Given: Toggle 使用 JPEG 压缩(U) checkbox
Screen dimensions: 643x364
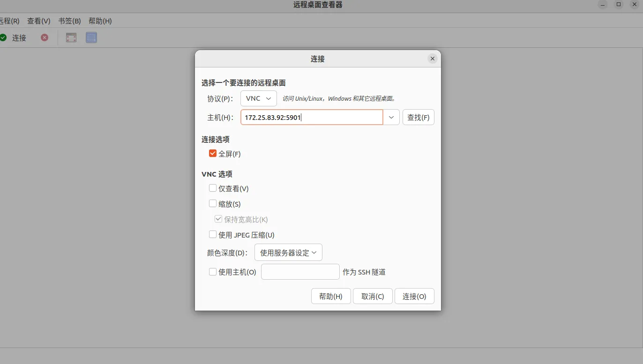Looking at the screenshot, I should point(212,234).
